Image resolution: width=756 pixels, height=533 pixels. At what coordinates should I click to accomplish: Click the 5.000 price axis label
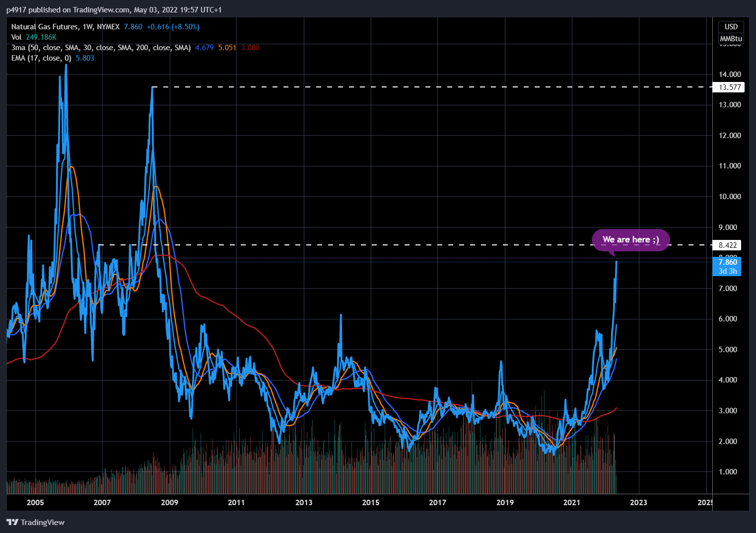[x=728, y=350]
